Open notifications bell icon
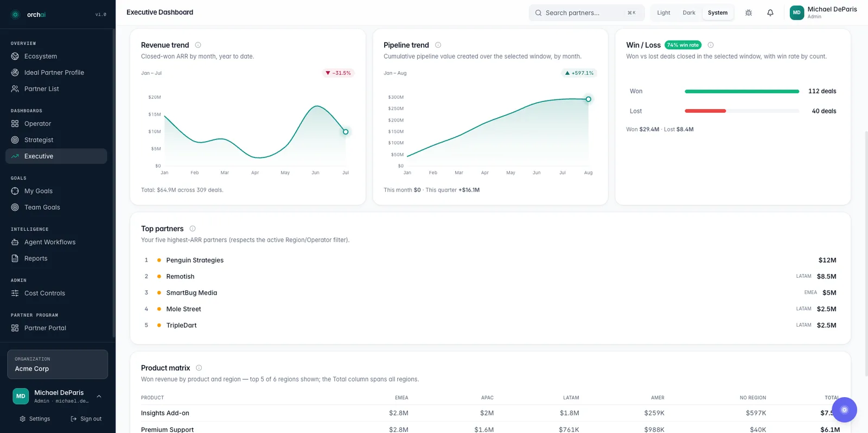 [770, 12]
